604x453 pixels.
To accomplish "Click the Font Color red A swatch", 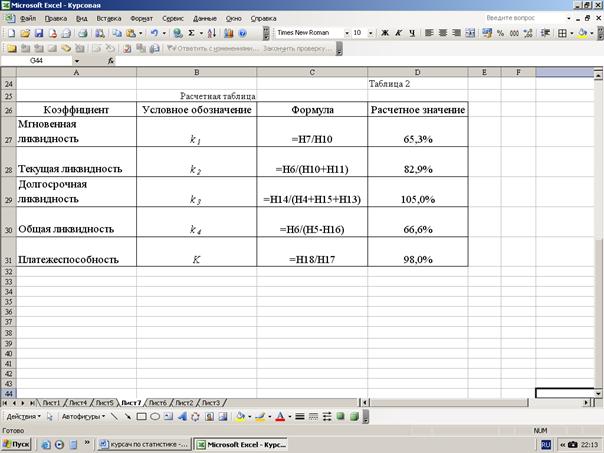I will pyautogui.click(x=281, y=415).
